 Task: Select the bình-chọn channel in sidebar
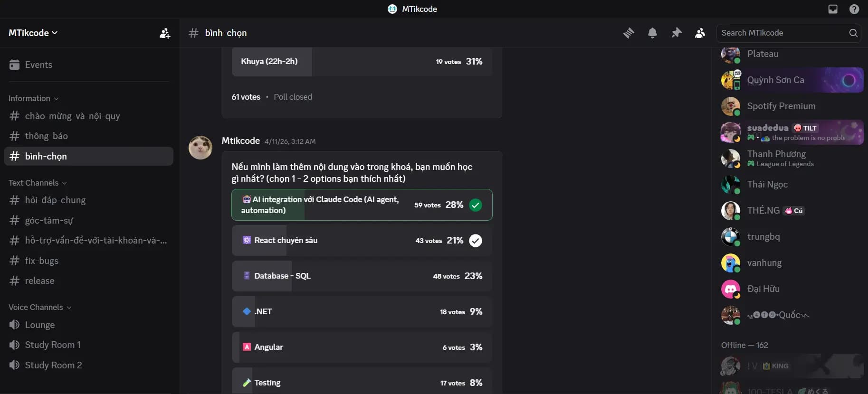tap(88, 156)
